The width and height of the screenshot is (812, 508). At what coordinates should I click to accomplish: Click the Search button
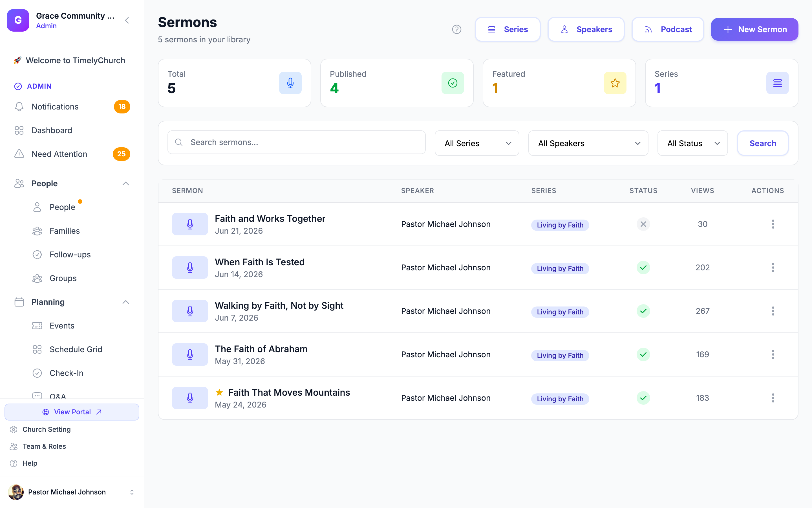click(763, 143)
